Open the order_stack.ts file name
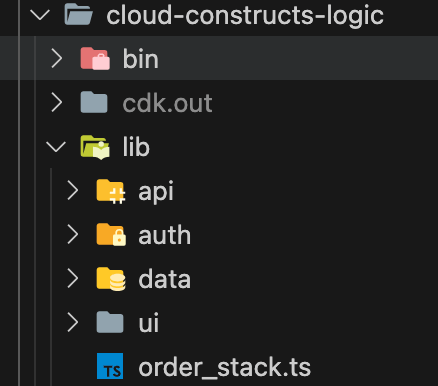The image size is (438, 386). 225,367
